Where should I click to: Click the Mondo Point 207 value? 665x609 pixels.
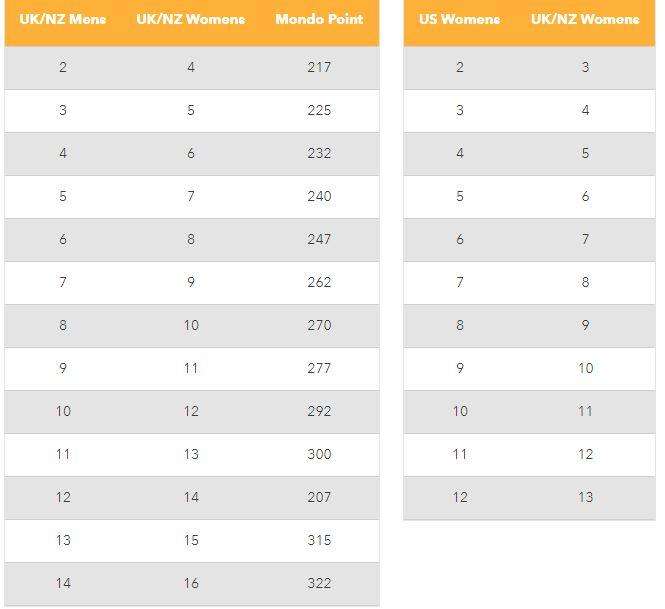click(319, 497)
